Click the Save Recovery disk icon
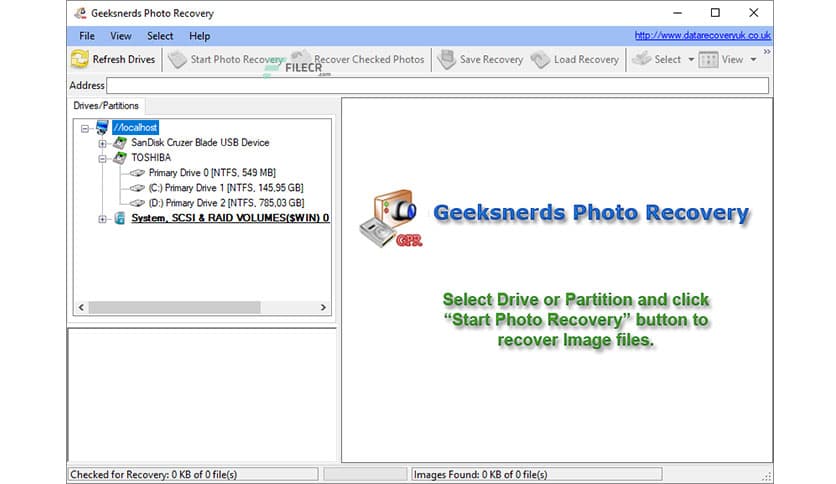Image resolution: width=836 pixels, height=484 pixels. pos(446,59)
